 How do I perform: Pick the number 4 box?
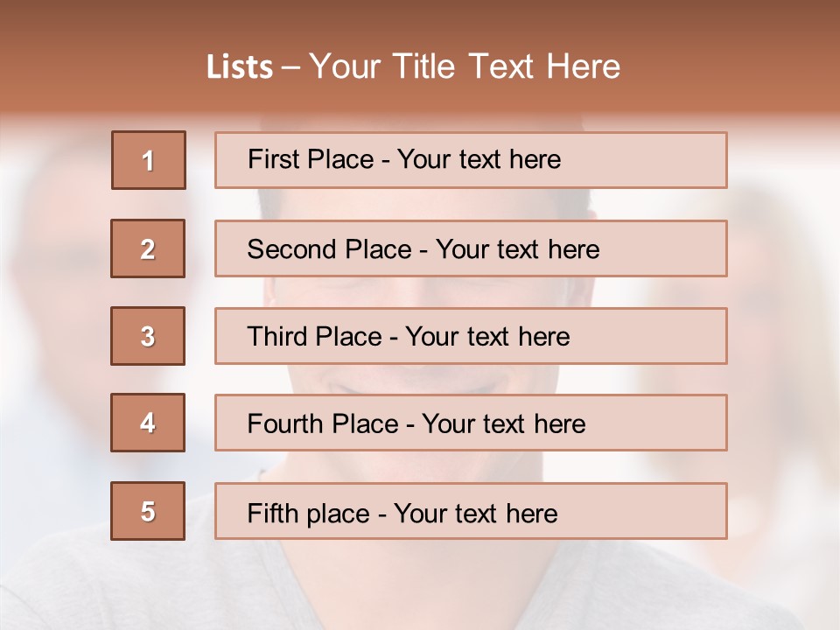148,423
